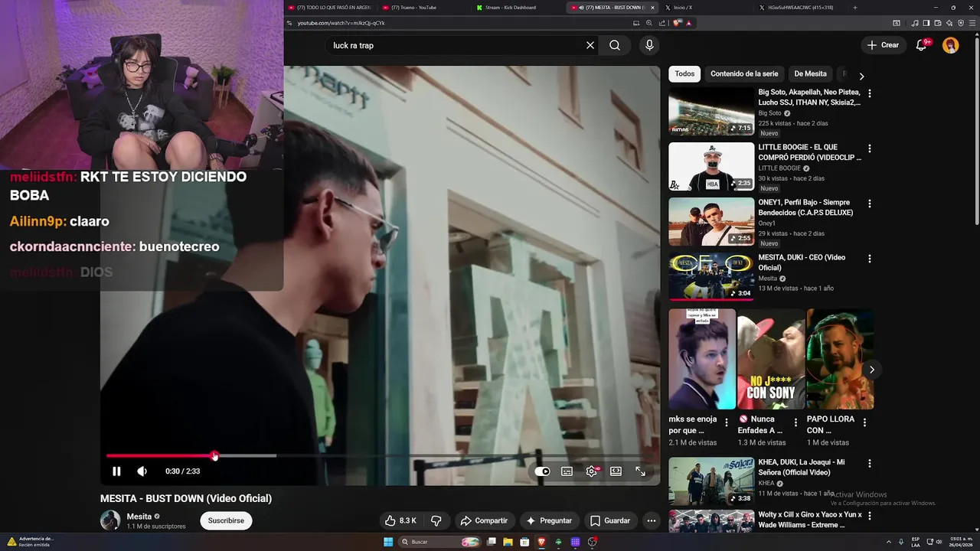Save video with the Guardar button
The image size is (980, 551).
click(610, 520)
